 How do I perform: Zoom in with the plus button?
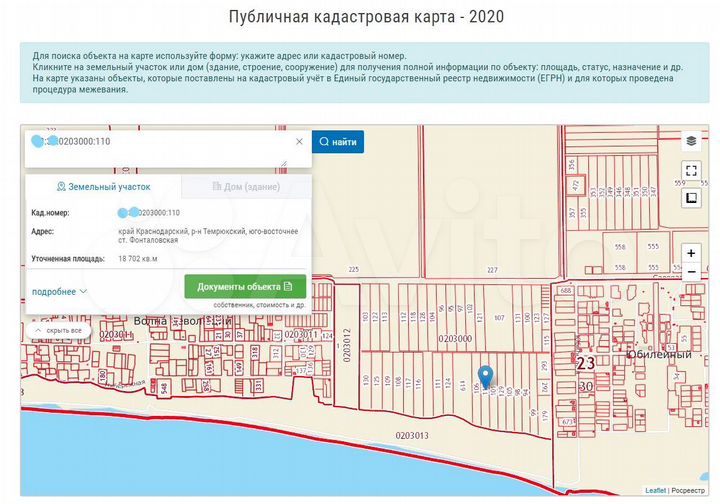pyautogui.click(x=691, y=253)
